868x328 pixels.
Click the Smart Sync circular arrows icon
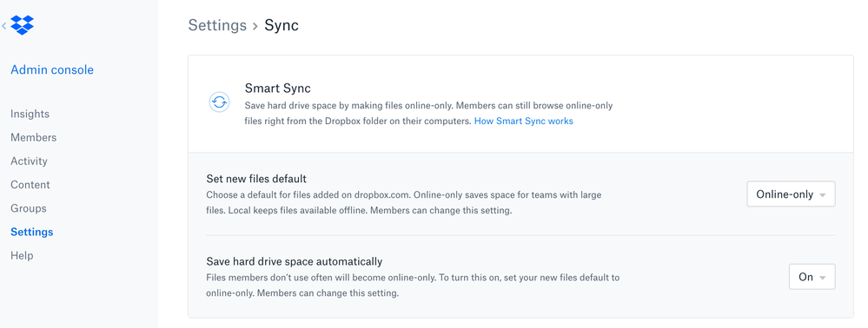coord(219,102)
